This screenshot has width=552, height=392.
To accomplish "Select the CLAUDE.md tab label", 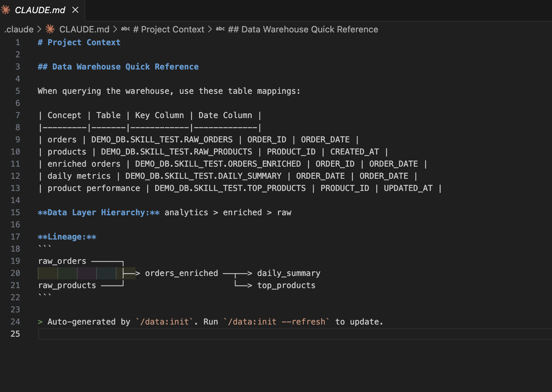I will [40, 10].
